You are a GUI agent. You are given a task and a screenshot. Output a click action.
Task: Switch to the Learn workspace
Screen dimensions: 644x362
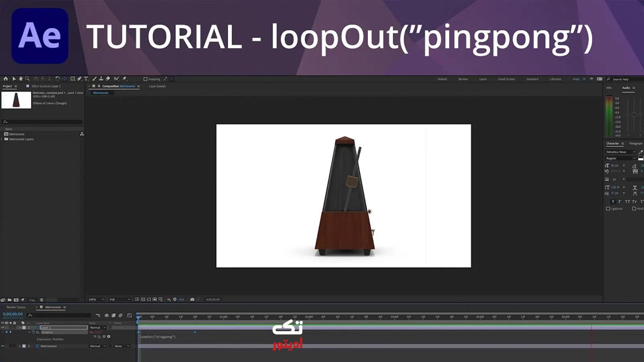[483, 79]
